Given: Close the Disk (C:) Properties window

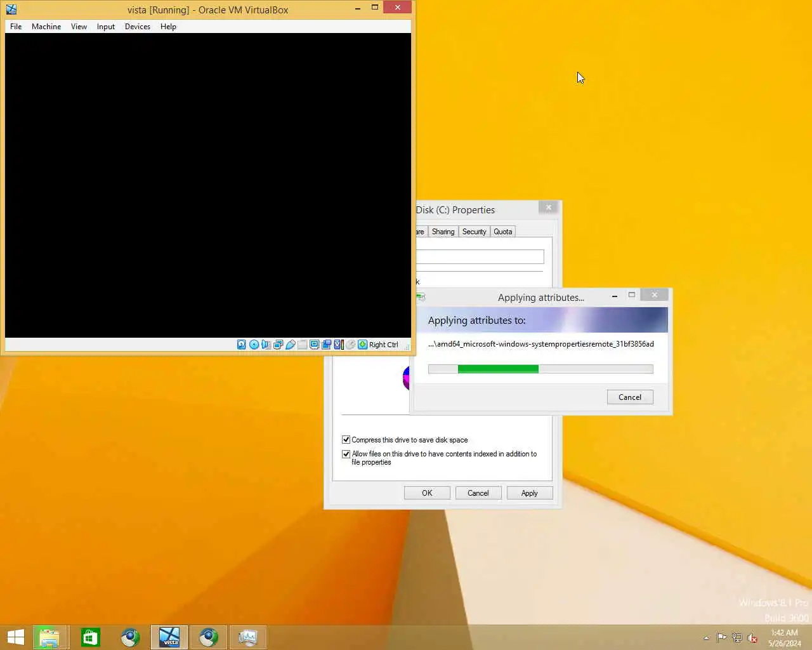Looking at the screenshot, I should 549,208.
